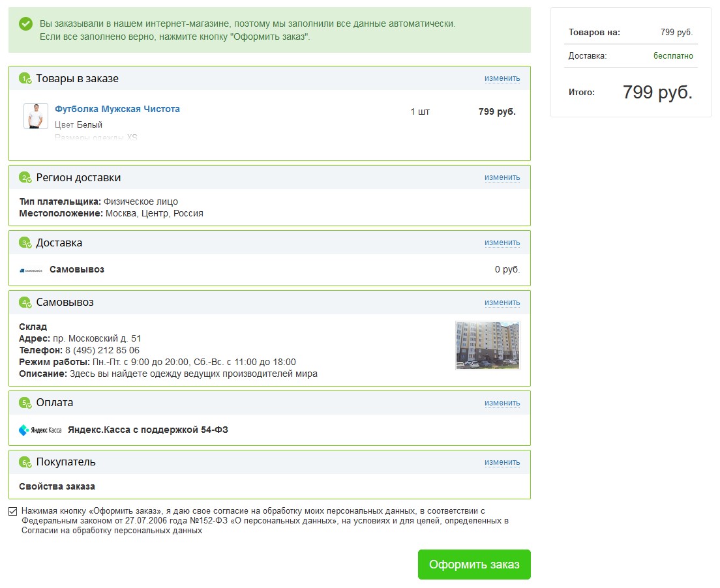Click изменить in the Самовывоз section
This screenshot has width=720, height=588.
502,302
